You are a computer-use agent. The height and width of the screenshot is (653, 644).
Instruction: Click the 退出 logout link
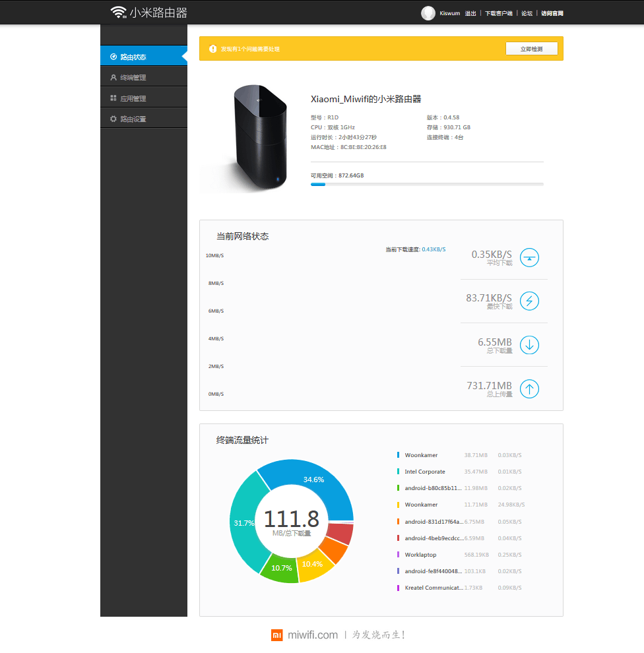click(470, 13)
